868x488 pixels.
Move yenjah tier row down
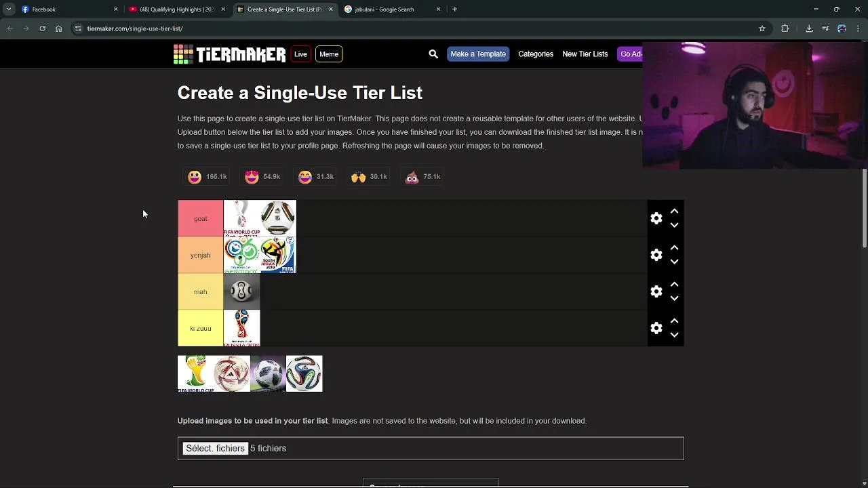click(674, 262)
